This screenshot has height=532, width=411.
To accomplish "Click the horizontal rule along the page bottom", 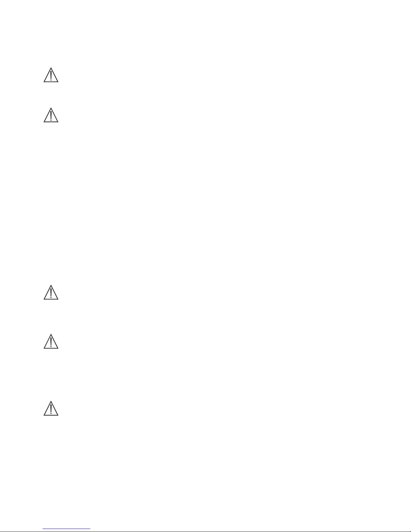I will click(205, 531).
